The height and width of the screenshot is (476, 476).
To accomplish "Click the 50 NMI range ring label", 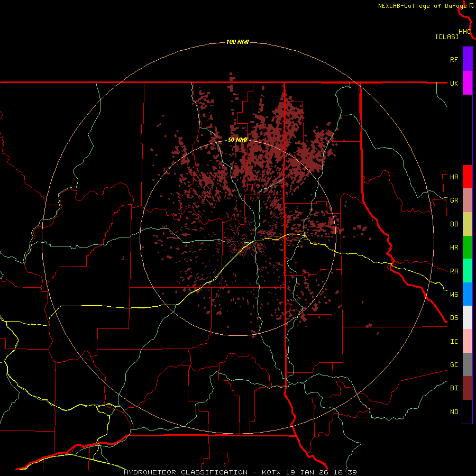I will (237, 140).
